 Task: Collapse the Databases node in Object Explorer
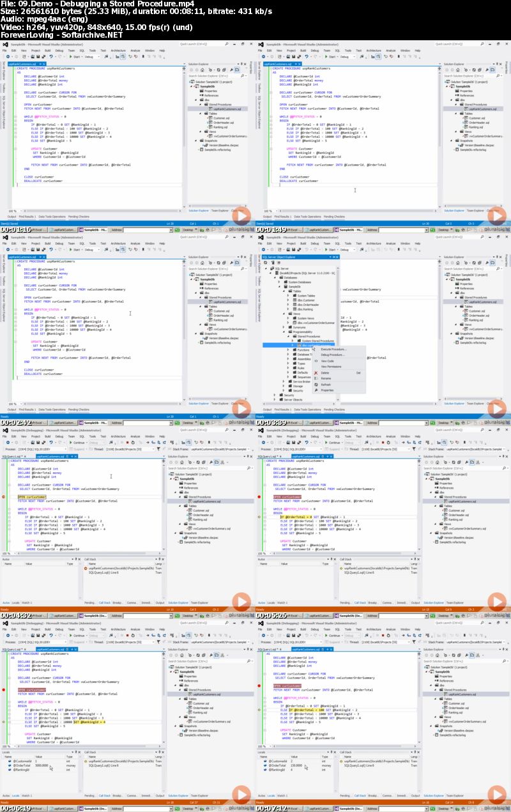[x=275, y=277]
